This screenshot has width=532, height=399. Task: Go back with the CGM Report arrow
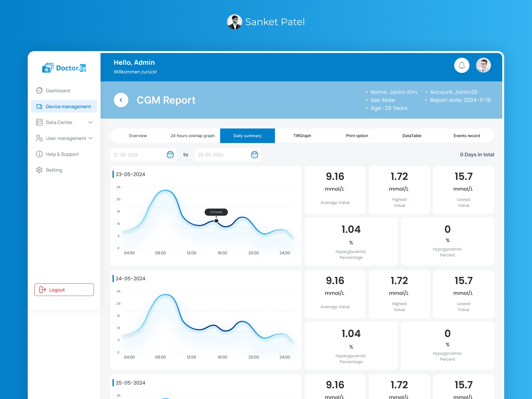[x=121, y=100]
